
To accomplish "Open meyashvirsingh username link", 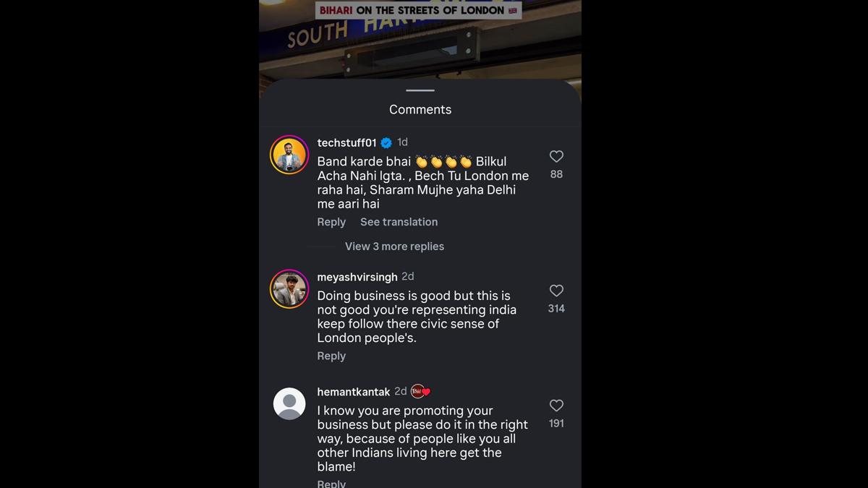I will coord(357,277).
